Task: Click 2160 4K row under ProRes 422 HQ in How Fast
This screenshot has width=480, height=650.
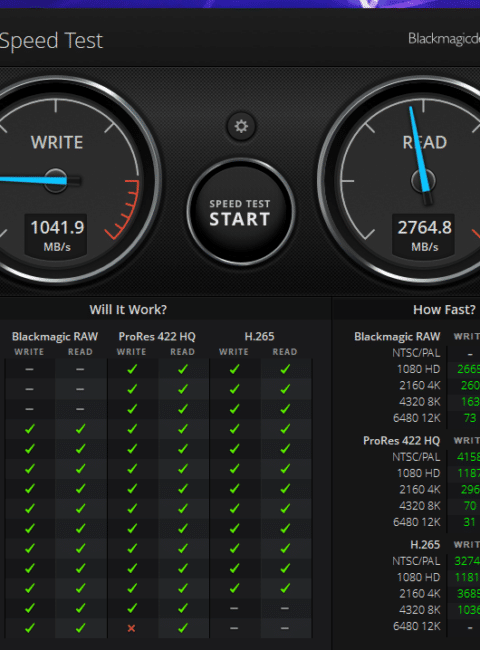Action: [420, 490]
